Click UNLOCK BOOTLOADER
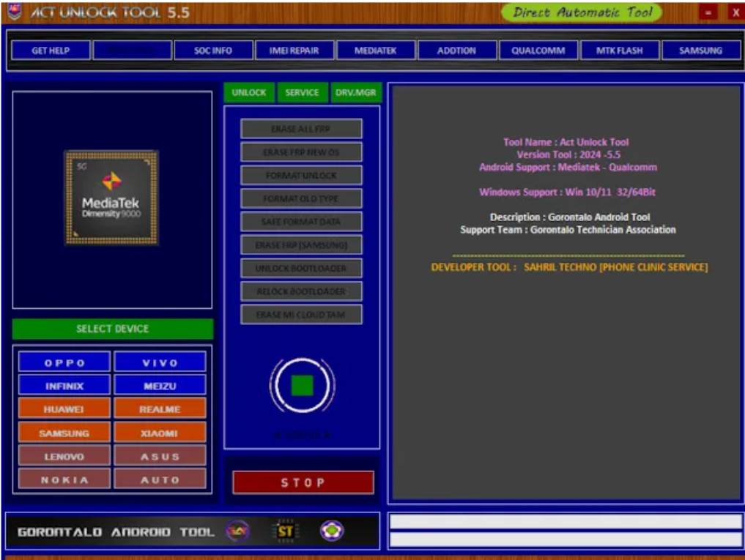The image size is (745, 560). click(302, 268)
